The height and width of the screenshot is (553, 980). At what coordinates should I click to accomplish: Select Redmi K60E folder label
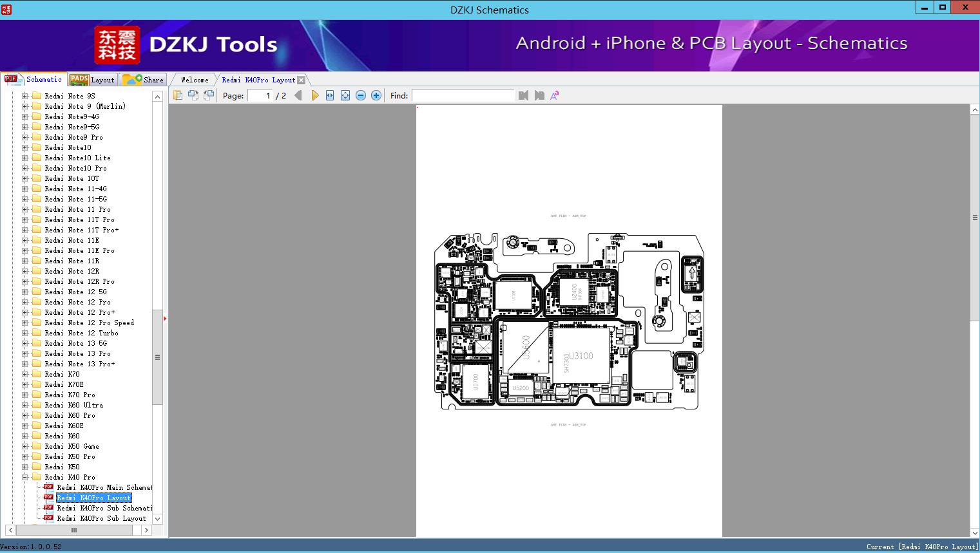(64, 426)
